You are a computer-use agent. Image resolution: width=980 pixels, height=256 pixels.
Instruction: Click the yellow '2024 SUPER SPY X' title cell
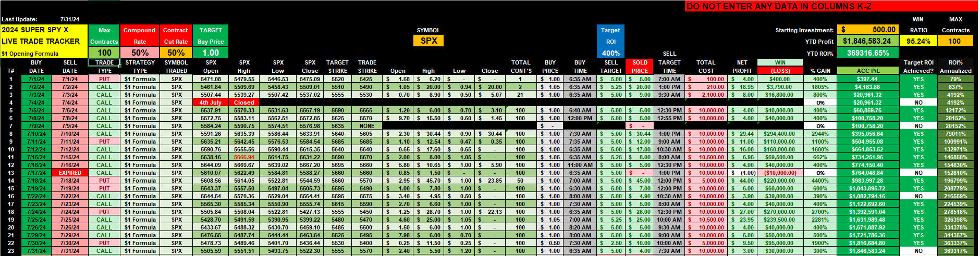[x=44, y=30]
